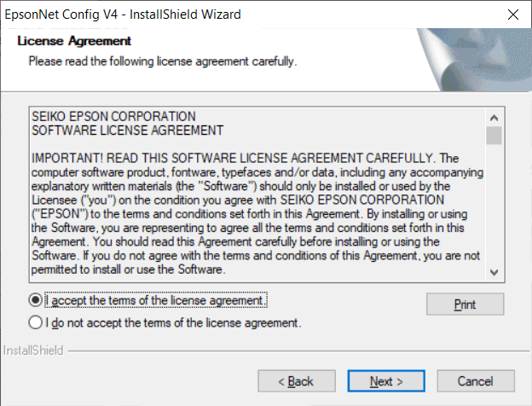Click the page-curl banner graphic
This screenshot has height=406, width=532.
click(474, 60)
